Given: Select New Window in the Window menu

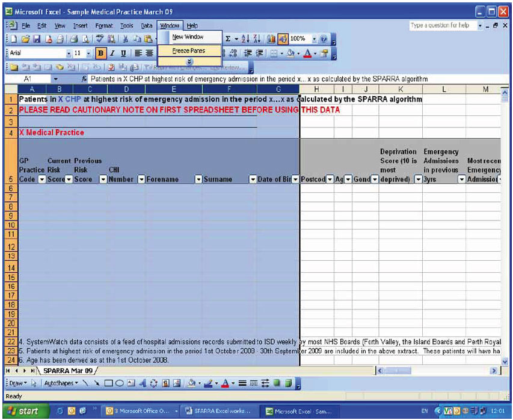Looking at the screenshot, I should pyautogui.click(x=189, y=37).
